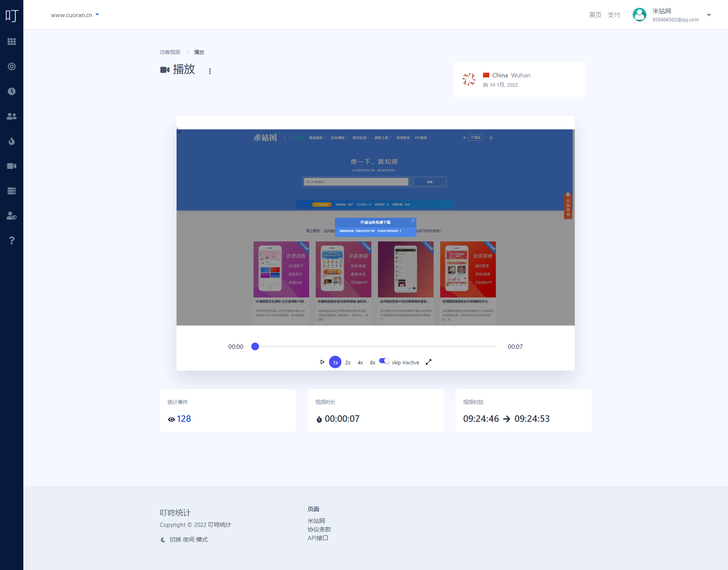Select 2x playback speed
This screenshot has width=728, height=570.
pyautogui.click(x=348, y=362)
